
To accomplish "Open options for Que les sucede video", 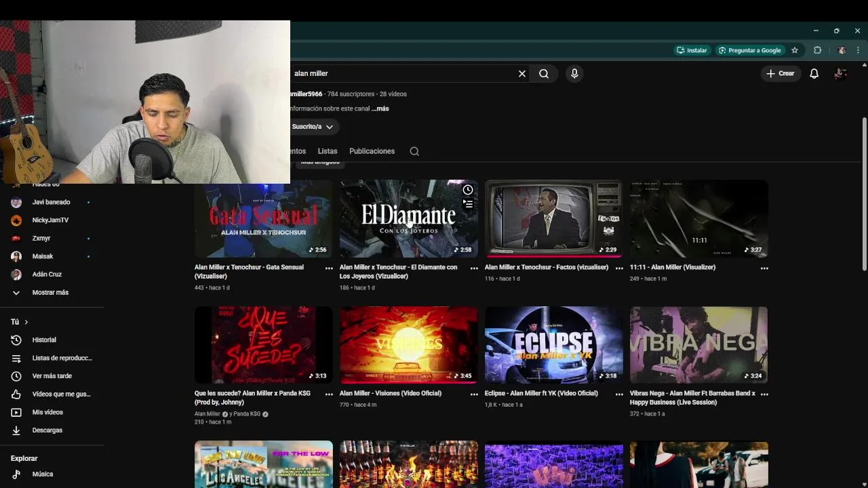I will tap(329, 394).
